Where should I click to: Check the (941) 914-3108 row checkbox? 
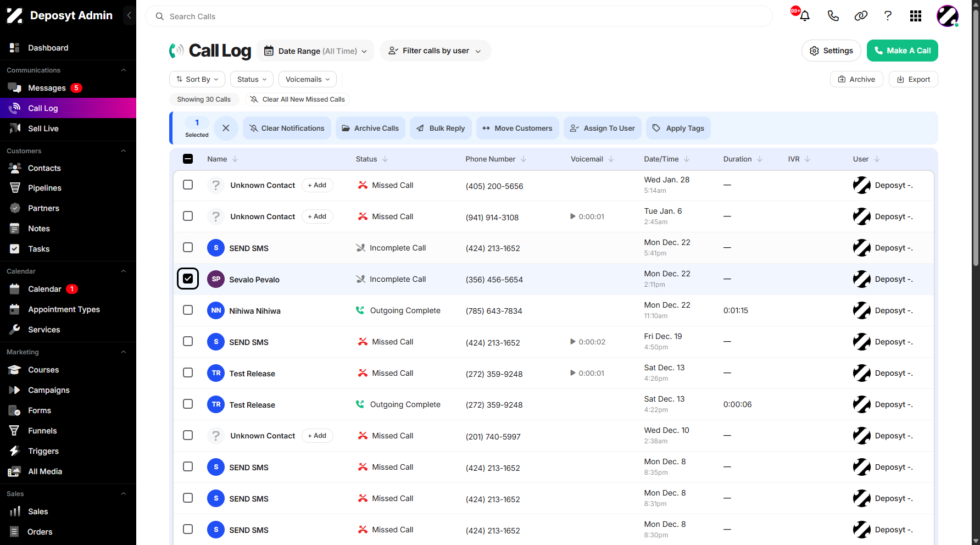(188, 216)
